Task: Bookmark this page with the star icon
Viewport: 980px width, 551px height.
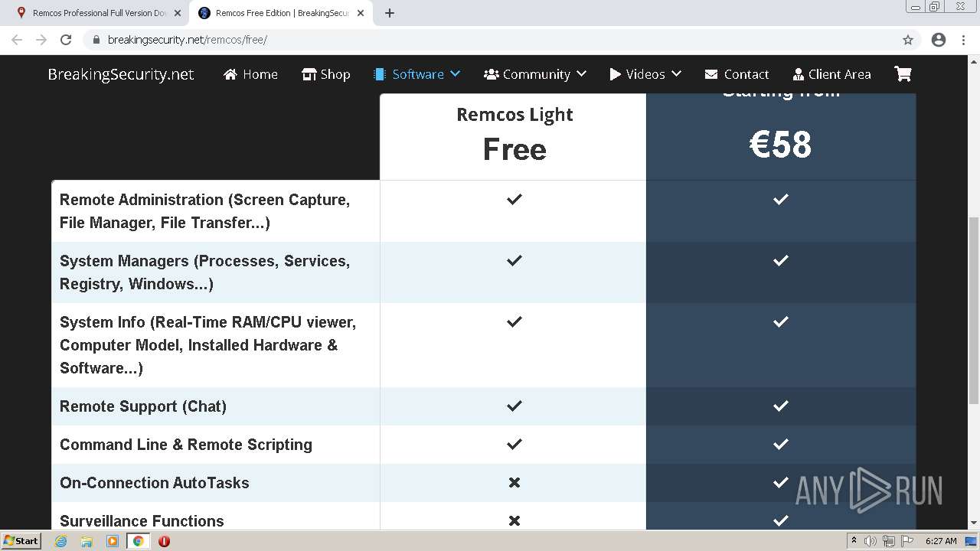Action: click(x=908, y=40)
